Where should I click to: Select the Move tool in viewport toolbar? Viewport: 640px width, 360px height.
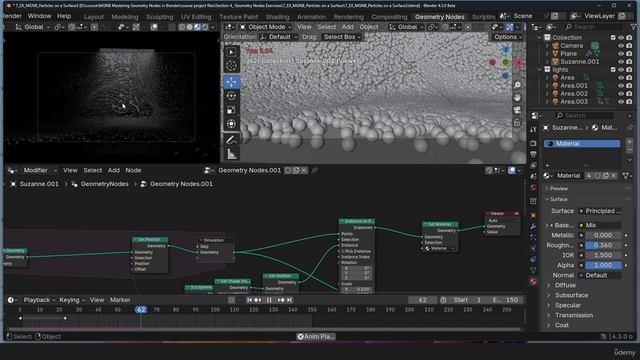pyautogui.click(x=231, y=82)
